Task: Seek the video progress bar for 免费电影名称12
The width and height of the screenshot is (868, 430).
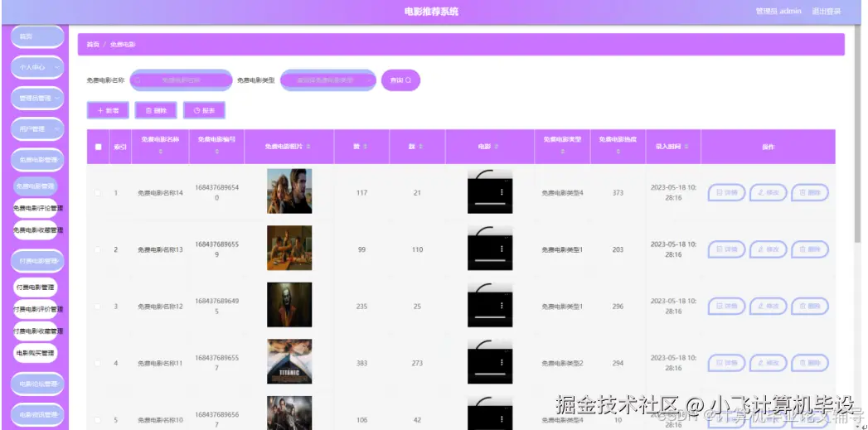Action: pyautogui.click(x=490, y=317)
